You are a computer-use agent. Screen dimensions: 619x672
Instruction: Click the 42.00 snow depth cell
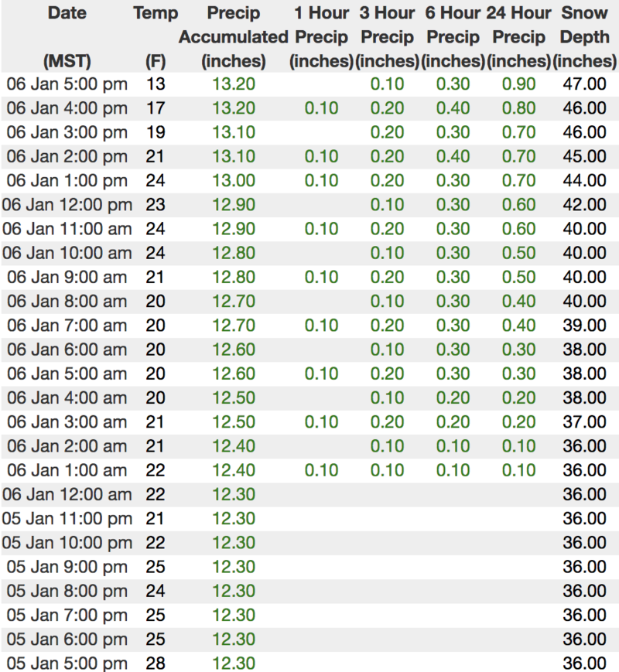tap(584, 205)
